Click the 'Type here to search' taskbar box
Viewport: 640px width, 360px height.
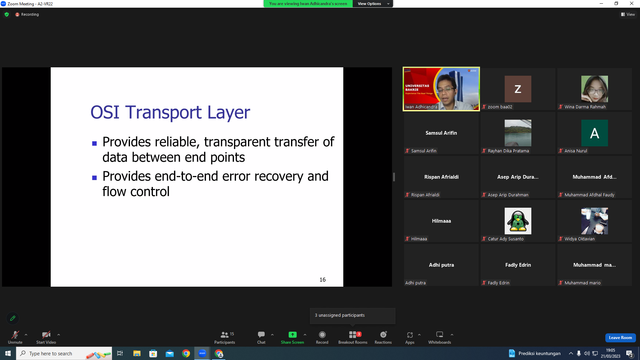tap(64, 353)
